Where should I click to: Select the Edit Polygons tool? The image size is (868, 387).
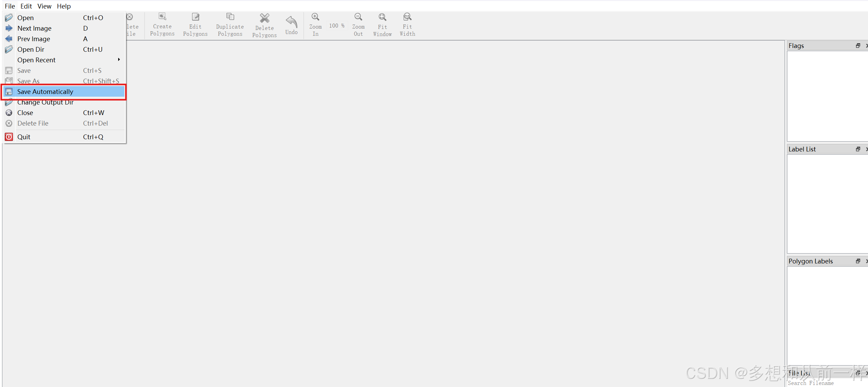[x=195, y=25]
